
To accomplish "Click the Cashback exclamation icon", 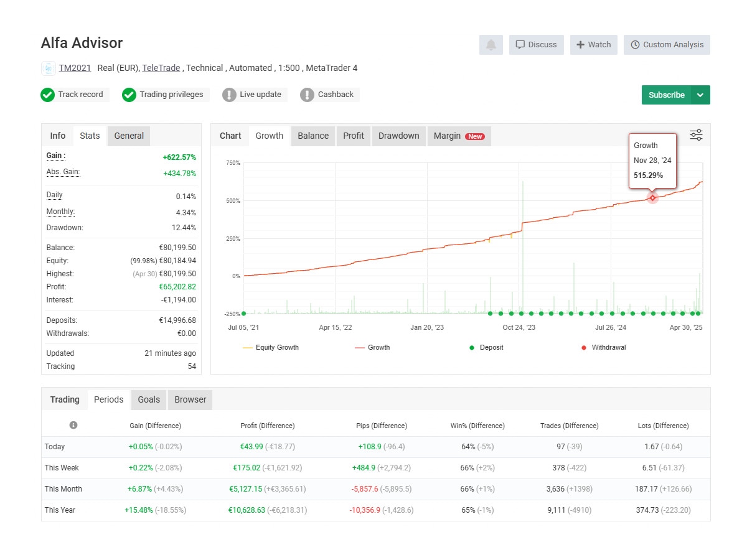I will pyautogui.click(x=307, y=95).
